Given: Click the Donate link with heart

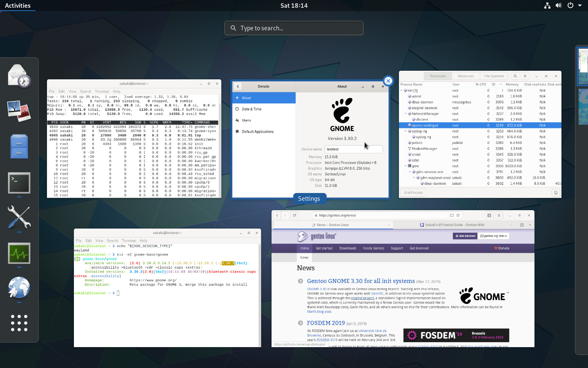Looking at the screenshot, I should coord(502,248).
